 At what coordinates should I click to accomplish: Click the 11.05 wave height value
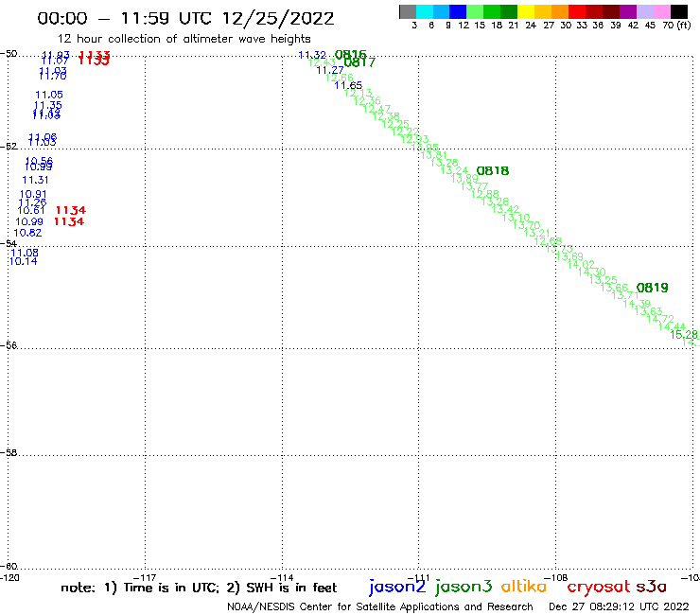(x=49, y=95)
